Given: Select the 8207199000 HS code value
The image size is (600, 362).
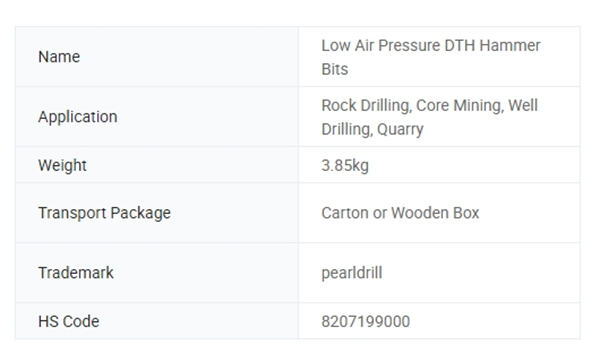Looking at the screenshot, I should coord(365,321).
